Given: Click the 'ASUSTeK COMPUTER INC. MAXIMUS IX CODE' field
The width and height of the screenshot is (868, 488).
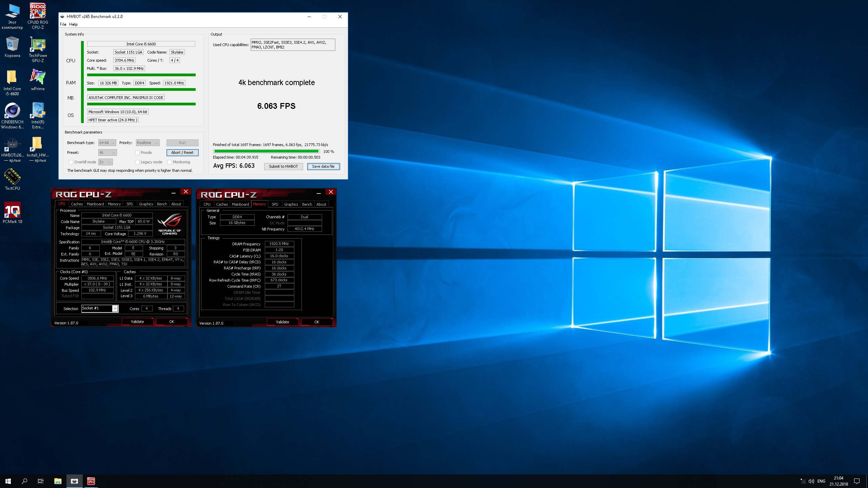Looking at the screenshot, I should click(x=126, y=98).
